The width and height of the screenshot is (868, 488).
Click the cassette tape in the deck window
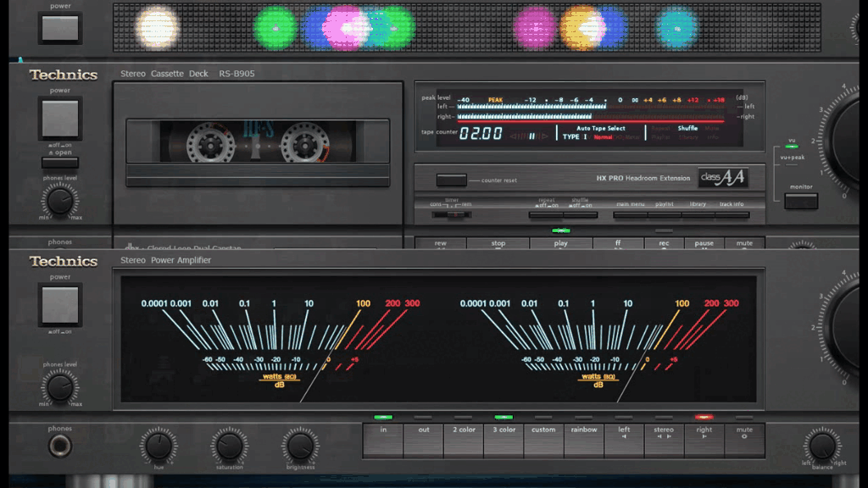(x=258, y=141)
